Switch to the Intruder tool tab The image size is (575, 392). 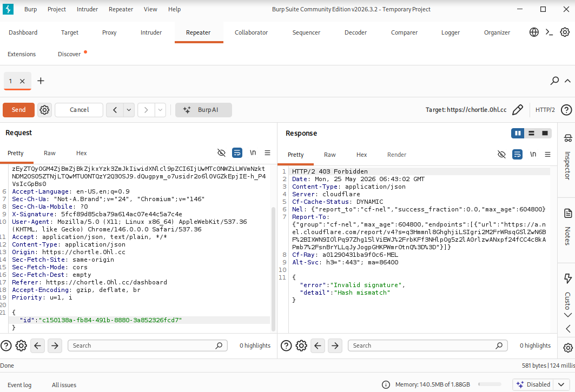[x=151, y=32]
